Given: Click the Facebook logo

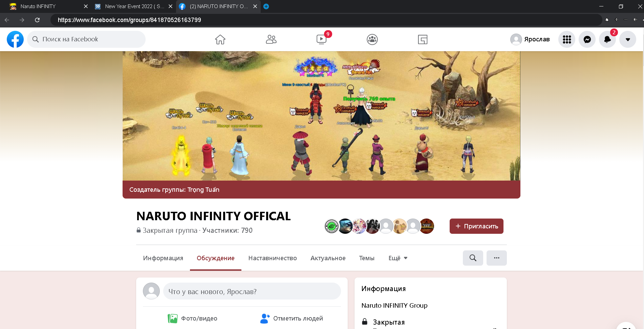Looking at the screenshot, I should (15, 39).
